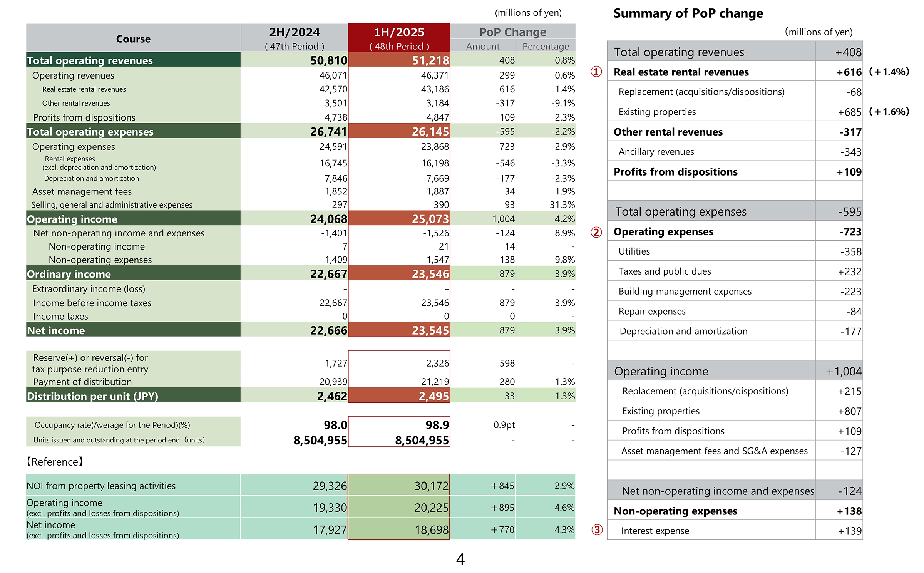Select the Total operating revenues row label

(x=90, y=60)
